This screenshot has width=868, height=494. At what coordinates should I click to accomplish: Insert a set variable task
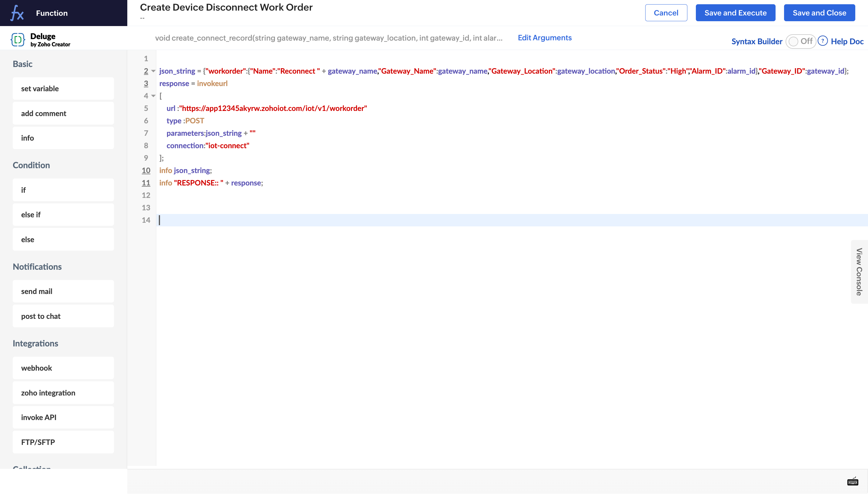click(63, 88)
